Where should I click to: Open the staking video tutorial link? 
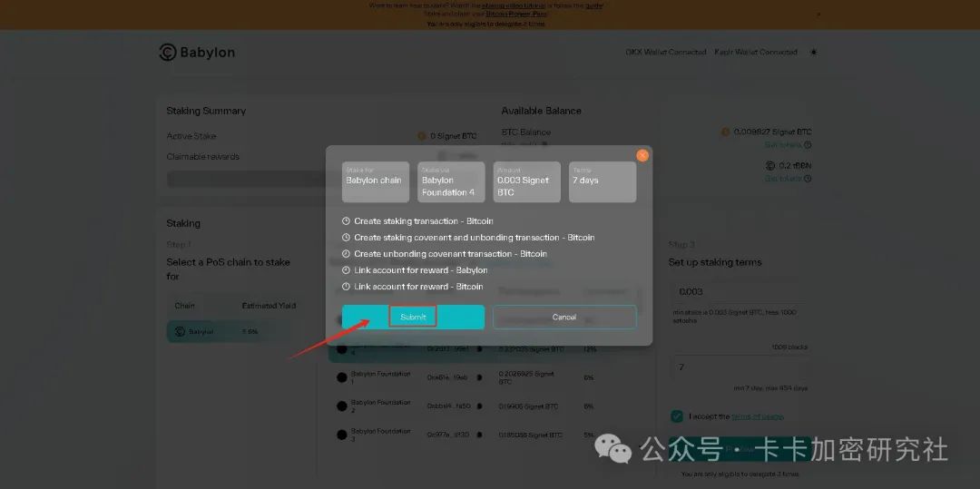coord(514,5)
